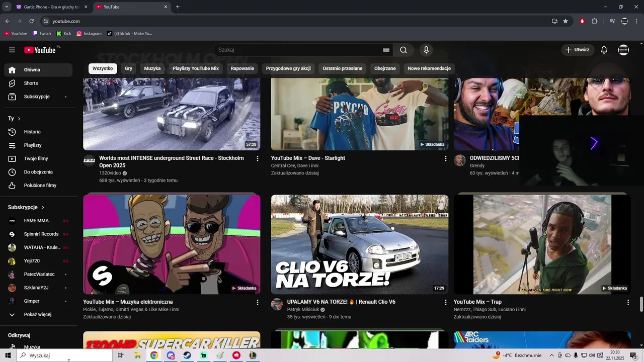
Task: Select the Gry filter chip
Action: pyautogui.click(x=128, y=68)
